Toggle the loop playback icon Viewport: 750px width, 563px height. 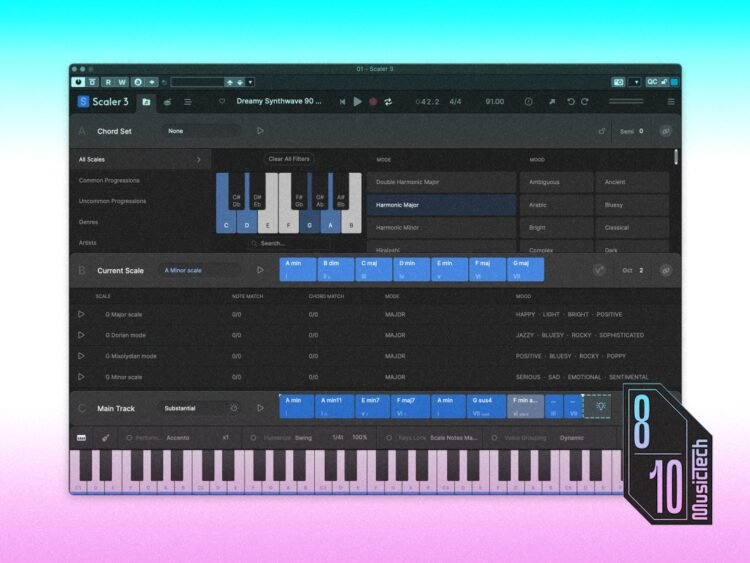[x=388, y=102]
